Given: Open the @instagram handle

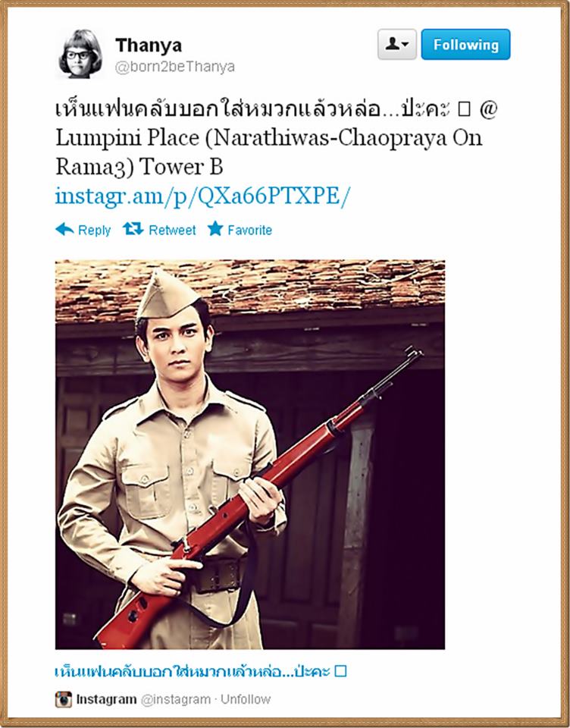Looking at the screenshot, I should (x=175, y=700).
